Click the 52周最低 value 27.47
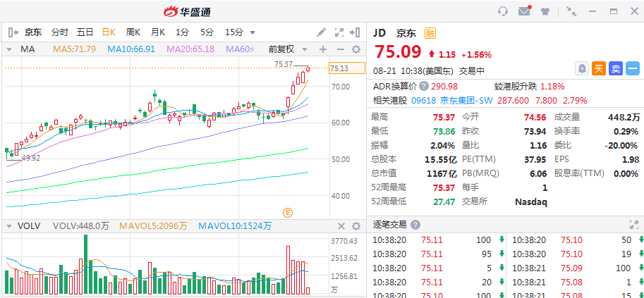 click(x=444, y=202)
